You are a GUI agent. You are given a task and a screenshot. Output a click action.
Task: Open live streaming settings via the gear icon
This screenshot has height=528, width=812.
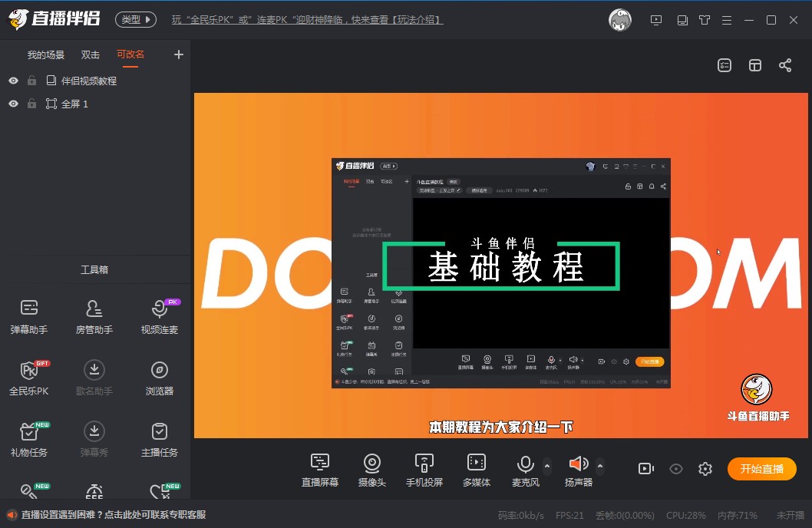tap(705, 468)
